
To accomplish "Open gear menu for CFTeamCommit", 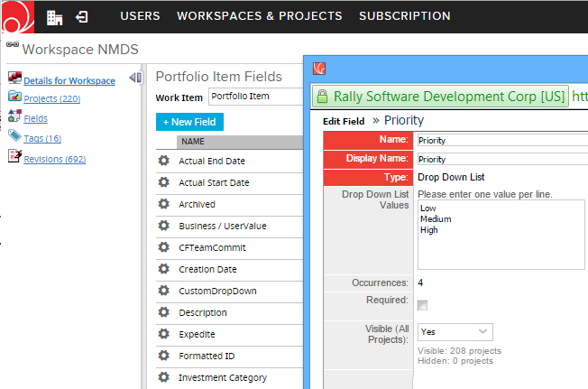I will tap(163, 247).
